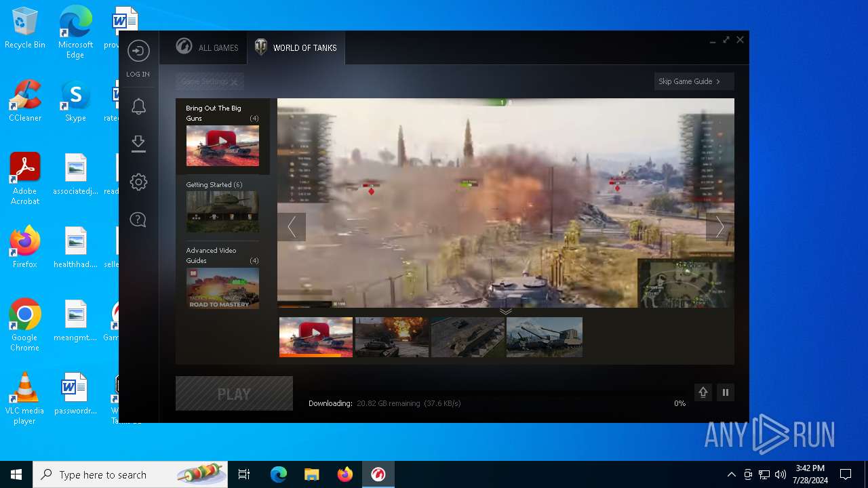Viewport: 868px width, 488px height.
Task: Open Firefox desktop shortcut
Action: pos(25,247)
